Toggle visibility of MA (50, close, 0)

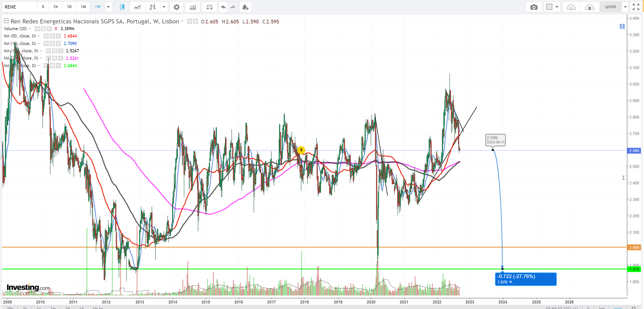click(46, 36)
